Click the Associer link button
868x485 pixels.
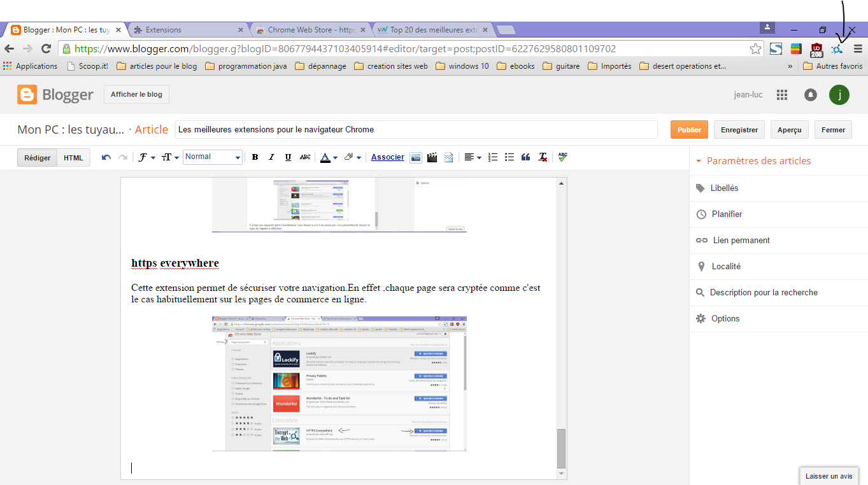click(x=388, y=157)
